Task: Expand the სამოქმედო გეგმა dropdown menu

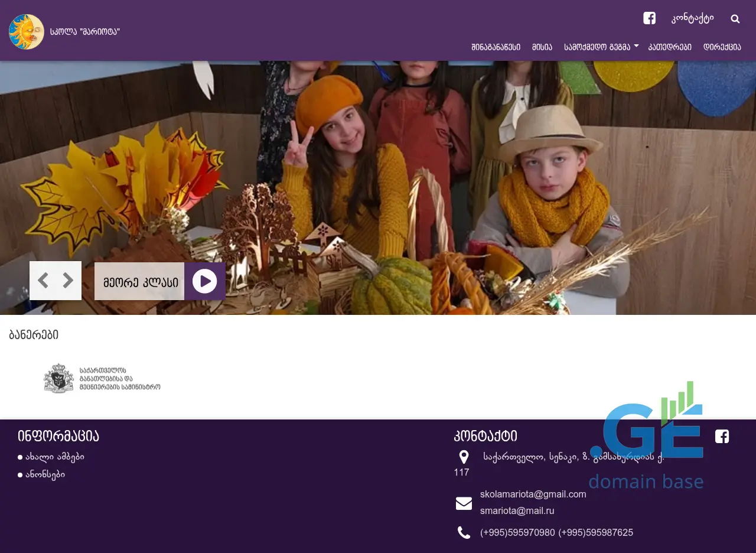Action: pos(601,47)
